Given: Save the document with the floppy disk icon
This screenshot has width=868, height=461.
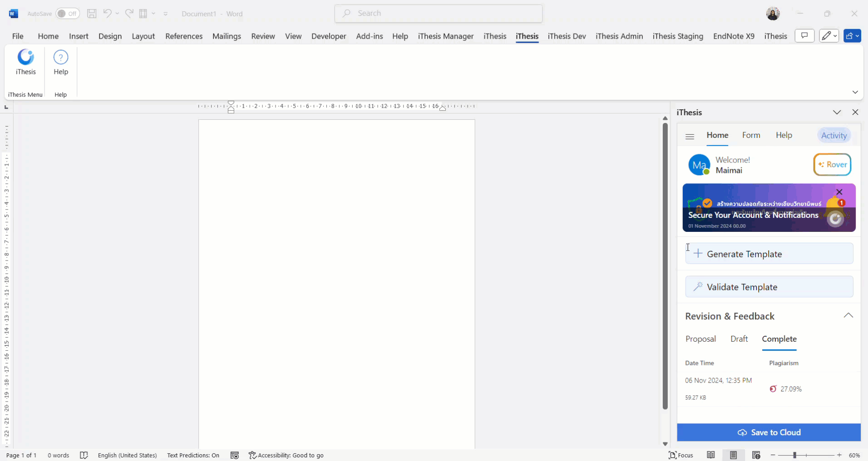Looking at the screenshot, I should tap(92, 14).
